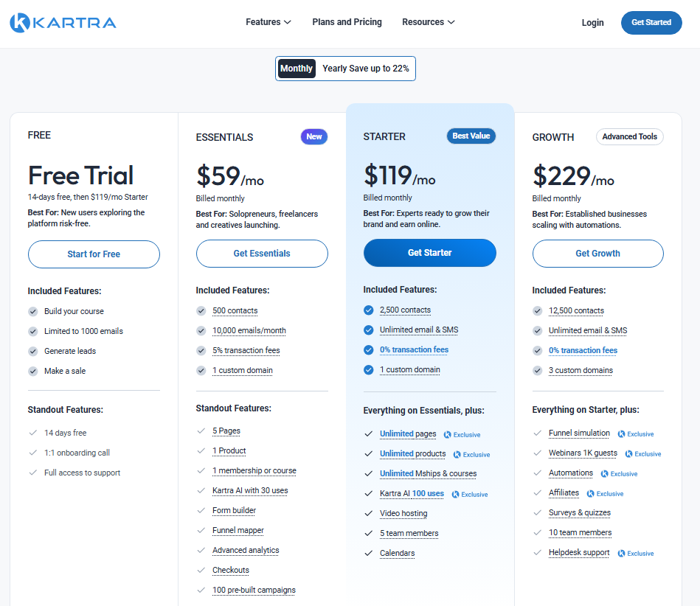Select Monthly billing toggle
This screenshot has width=700, height=606.
click(x=297, y=69)
